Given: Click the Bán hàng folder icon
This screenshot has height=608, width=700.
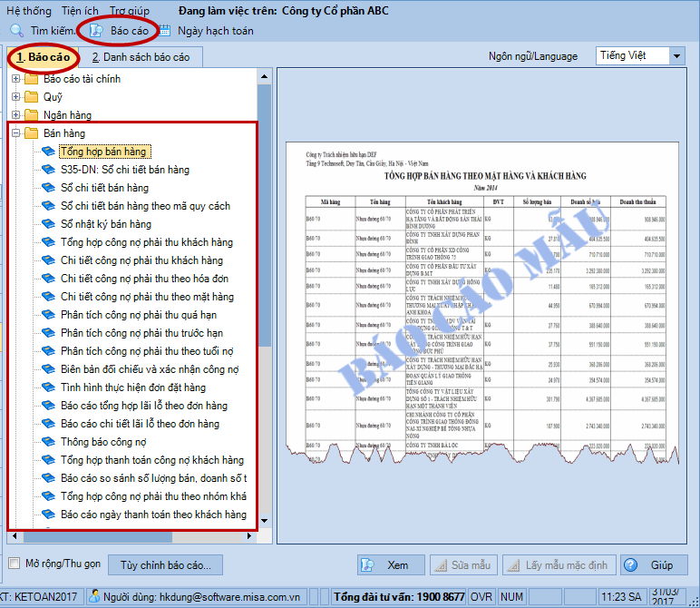Looking at the screenshot, I should 31,133.
